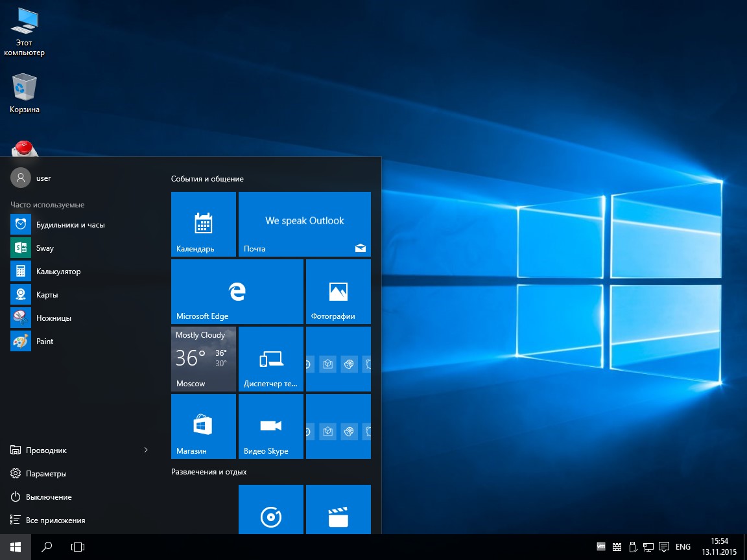The height and width of the screenshot is (560, 747).
Task: Expand the File Explorer (Проводник) jump list arrow
Action: point(146,450)
